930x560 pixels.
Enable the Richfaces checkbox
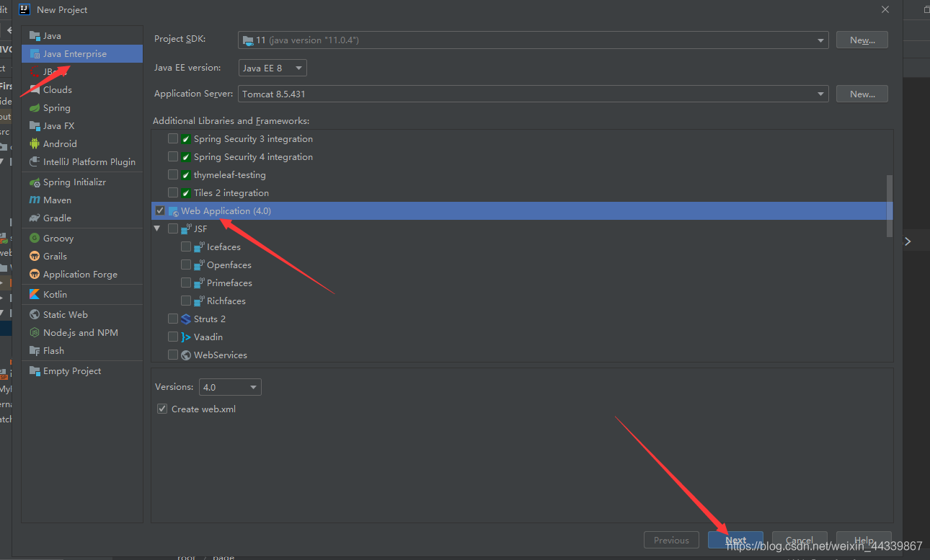coord(186,301)
